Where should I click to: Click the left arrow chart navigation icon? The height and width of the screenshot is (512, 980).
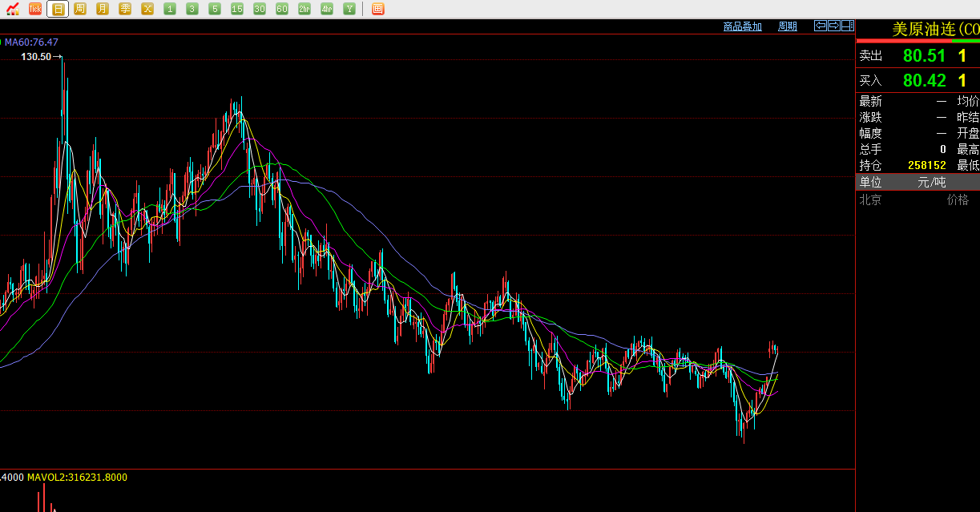821,26
